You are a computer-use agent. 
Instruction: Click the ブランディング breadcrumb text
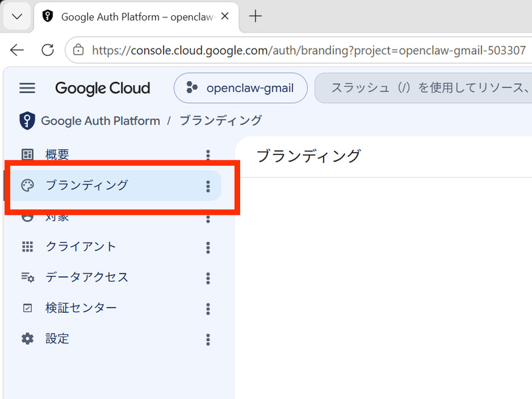click(221, 121)
